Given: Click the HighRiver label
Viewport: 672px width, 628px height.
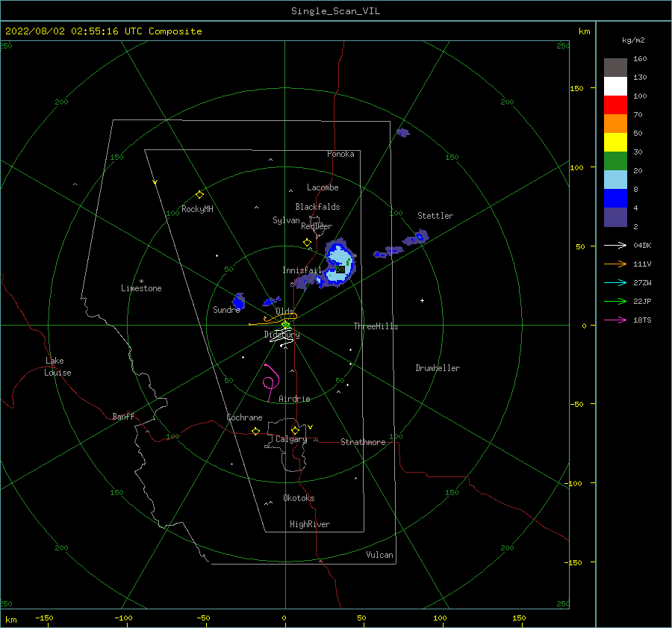Looking at the screenshot, I should tap(310, 524).
